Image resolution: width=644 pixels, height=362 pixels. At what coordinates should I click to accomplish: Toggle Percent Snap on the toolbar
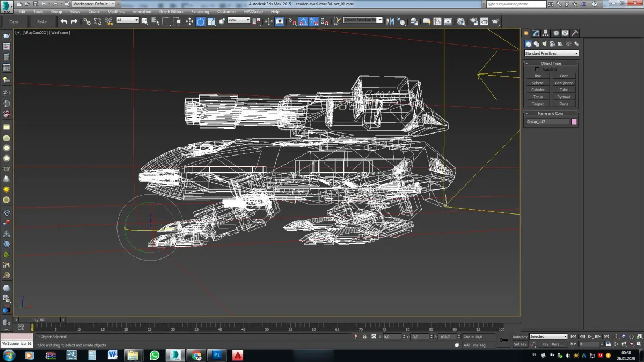pos(314,21)
